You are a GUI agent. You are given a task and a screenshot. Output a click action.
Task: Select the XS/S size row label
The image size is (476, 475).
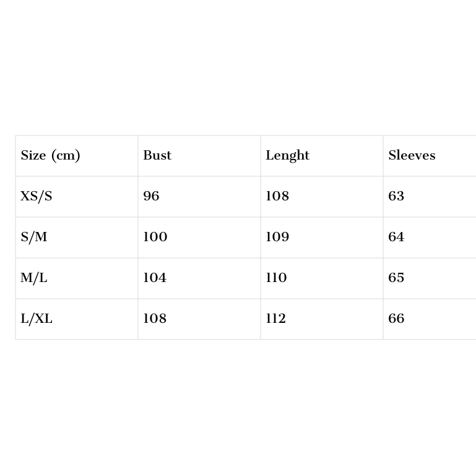[37, 197]
